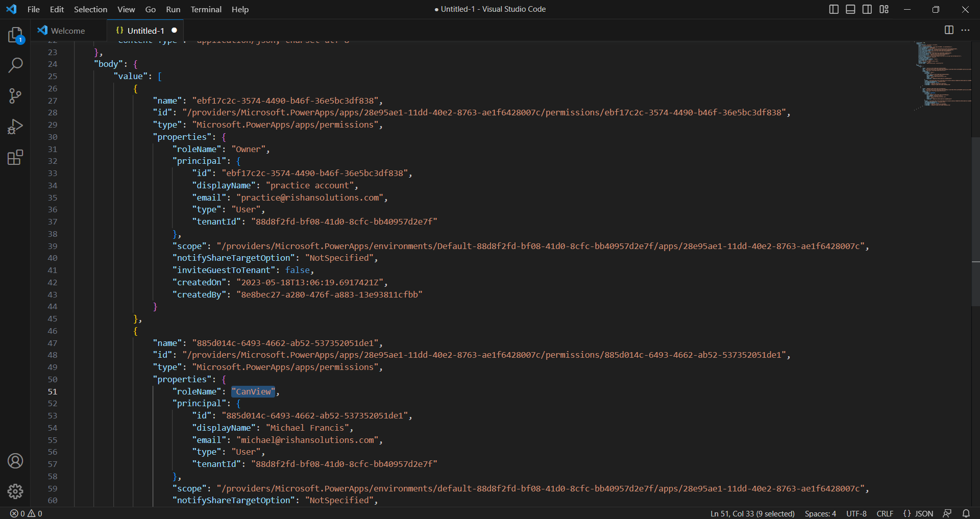The width and height of the screenshot is (980, 519).
Task: Split the editor to the right
Action: (949, 30)
